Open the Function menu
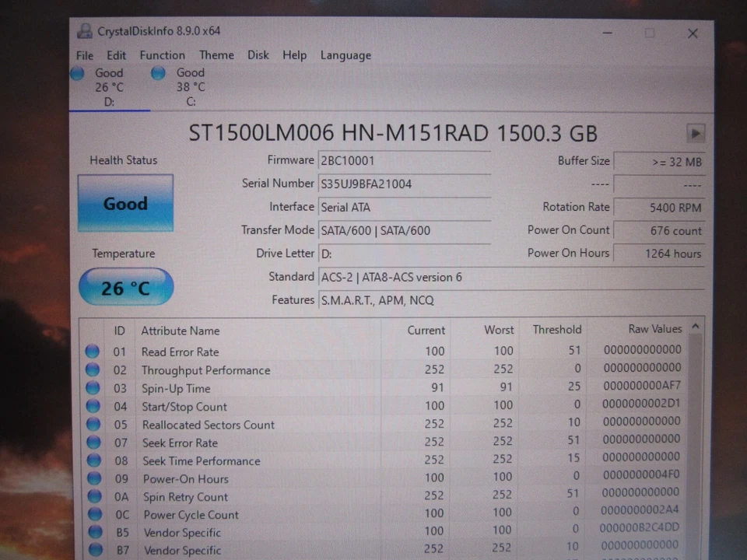 pyautogui.click(x=162, y=55)
